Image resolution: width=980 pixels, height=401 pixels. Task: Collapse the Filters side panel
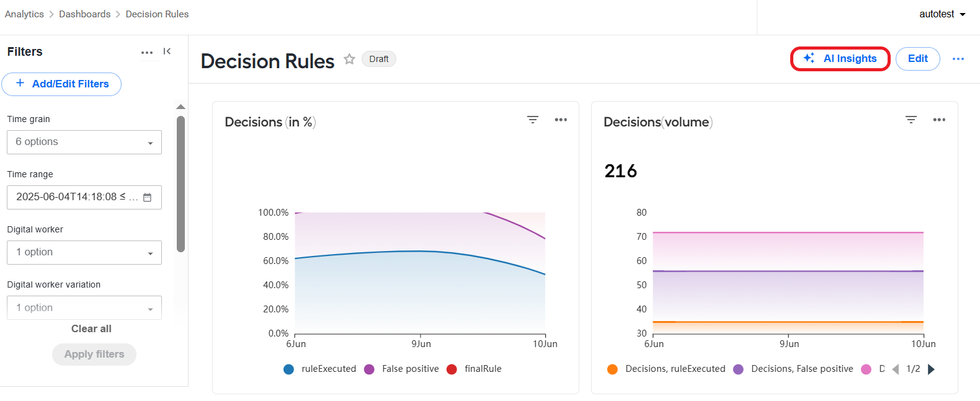[x=167, y=51]
